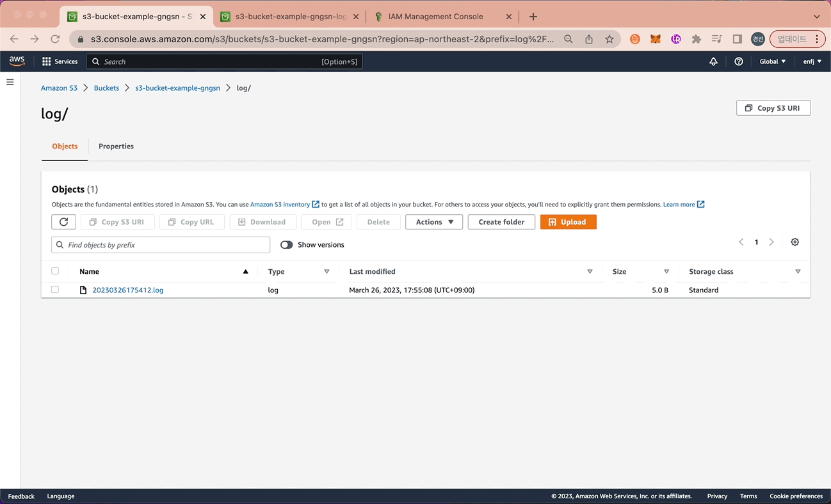Open the Actions dropdown

[434, 222]
